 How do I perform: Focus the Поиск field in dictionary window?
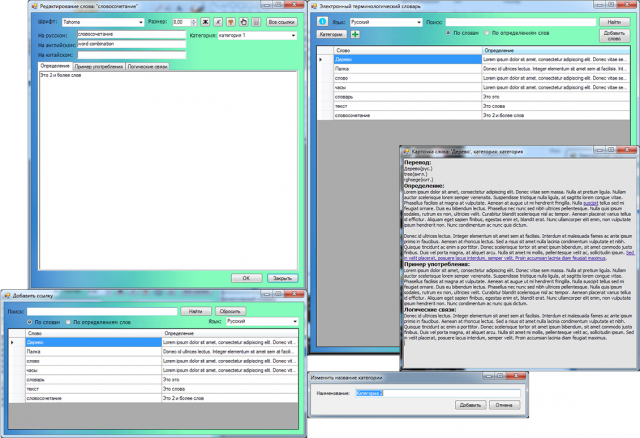pyautogui.click(x=520, y=22)
